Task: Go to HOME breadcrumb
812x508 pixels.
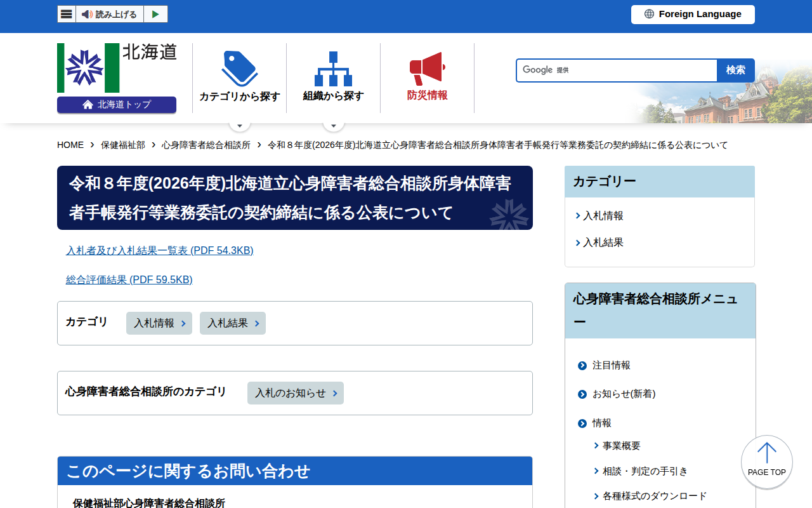Action: pos(70,145)
